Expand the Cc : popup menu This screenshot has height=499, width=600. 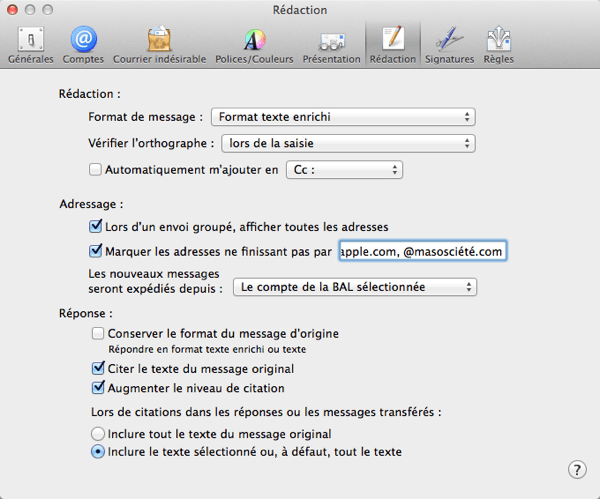pos(344,170)
